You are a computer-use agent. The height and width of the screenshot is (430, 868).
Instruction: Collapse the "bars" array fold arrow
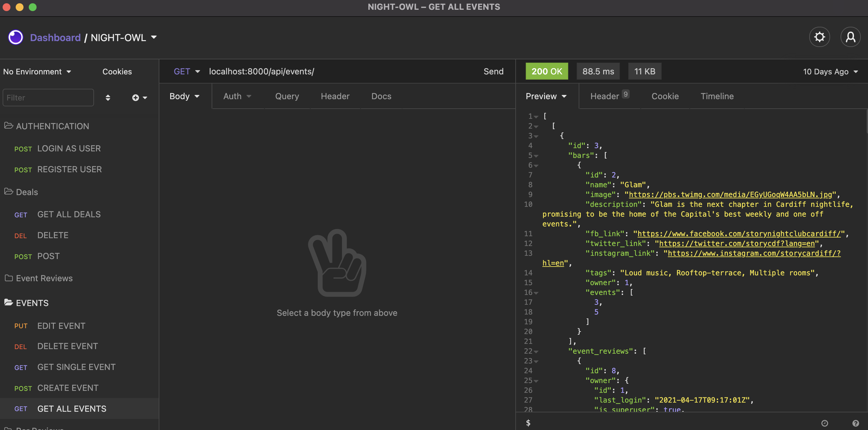[536, 156]
